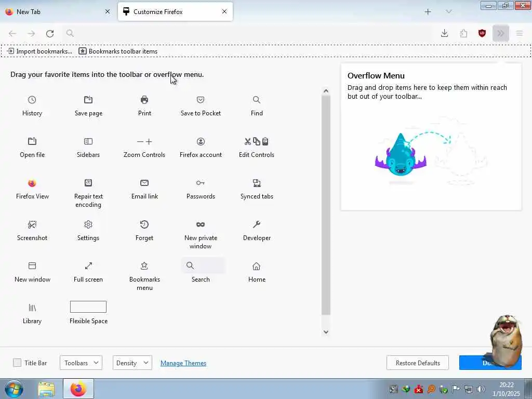Click the Print icon
Viewport: 532px width, 399px height.
pos(144,100)
